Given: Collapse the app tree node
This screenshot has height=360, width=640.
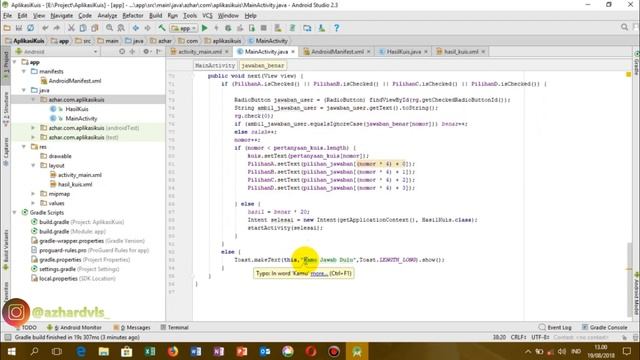Looking at the screenshot, I should 15,62.
